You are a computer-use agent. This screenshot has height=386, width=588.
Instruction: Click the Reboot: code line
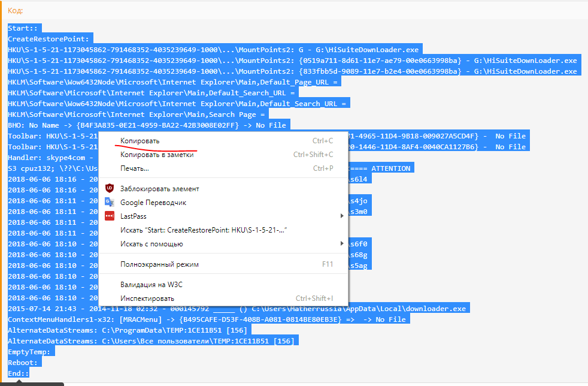[23, 363]
